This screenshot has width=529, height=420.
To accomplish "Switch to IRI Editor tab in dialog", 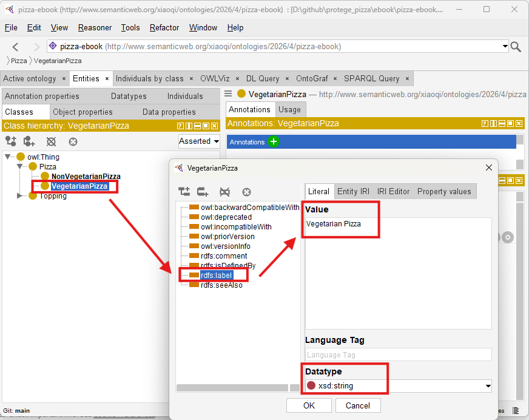I will click(x=393, y=191).
